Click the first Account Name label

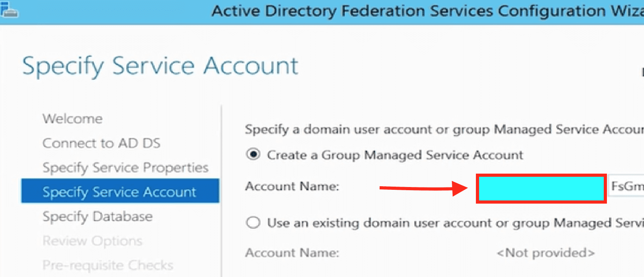pyautogui.click(x=292, y=186)
